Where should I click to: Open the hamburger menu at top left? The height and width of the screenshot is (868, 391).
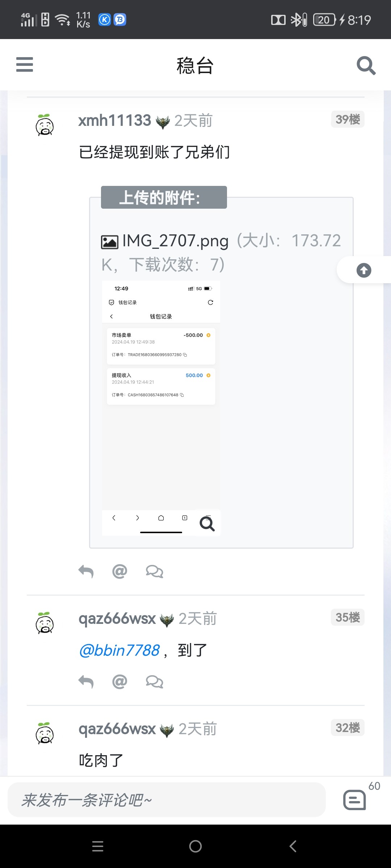(25, 65)
